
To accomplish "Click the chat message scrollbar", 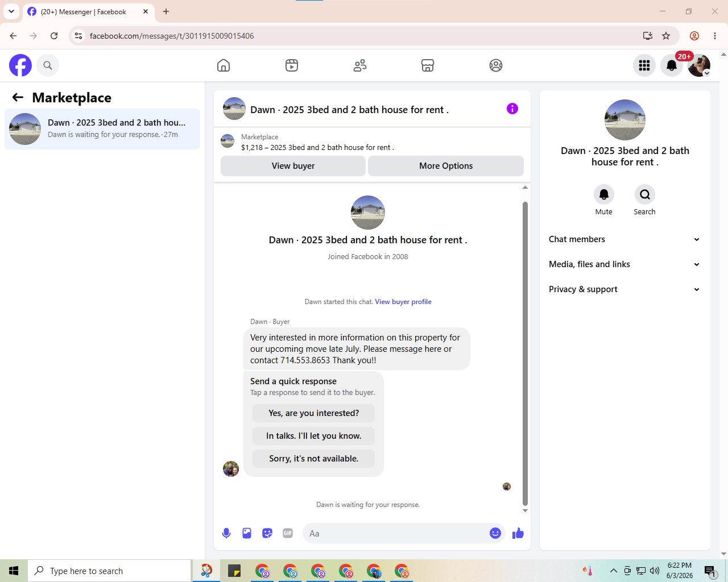I will point(525,352).
